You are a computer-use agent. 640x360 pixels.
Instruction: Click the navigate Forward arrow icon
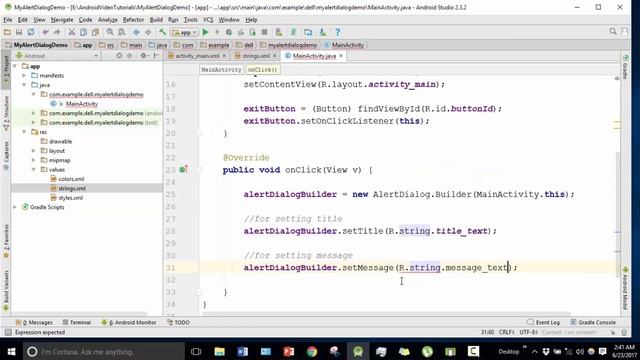click(x=148, y=32)
